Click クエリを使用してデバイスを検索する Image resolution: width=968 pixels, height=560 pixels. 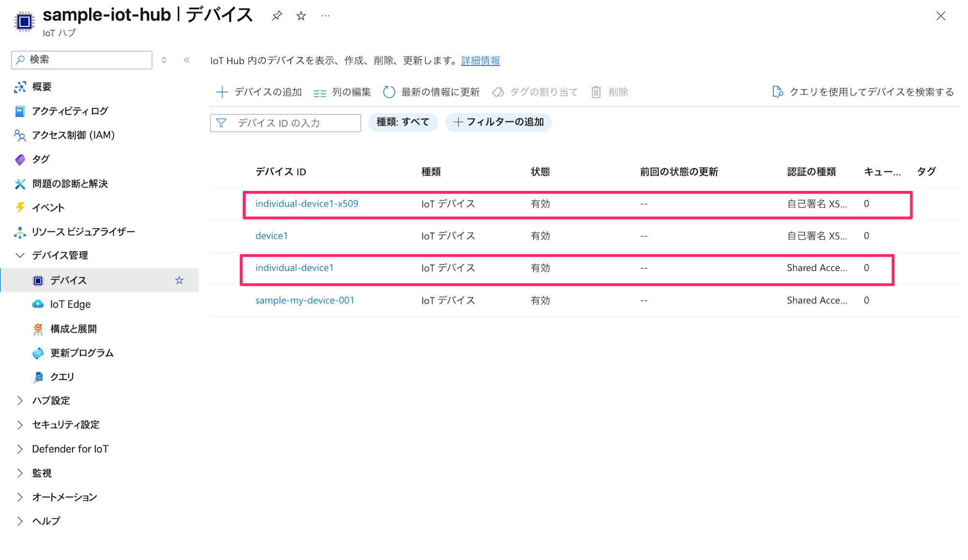click(863, 92)
